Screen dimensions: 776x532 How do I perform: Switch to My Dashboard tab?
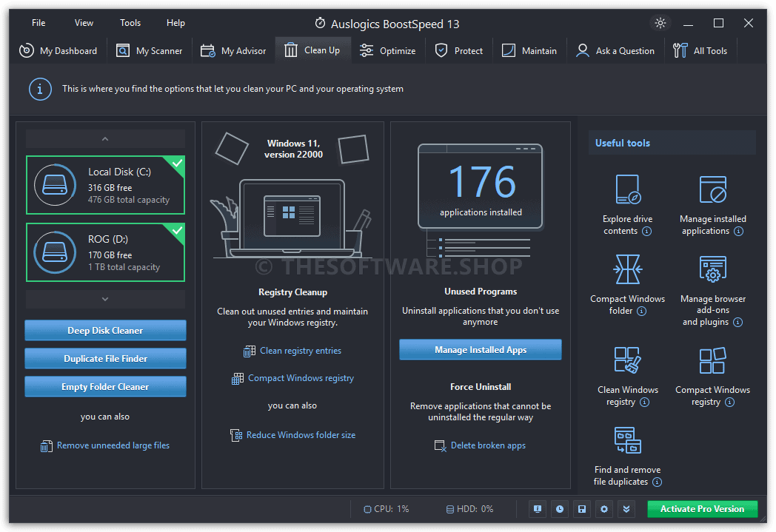pos(58,50)
